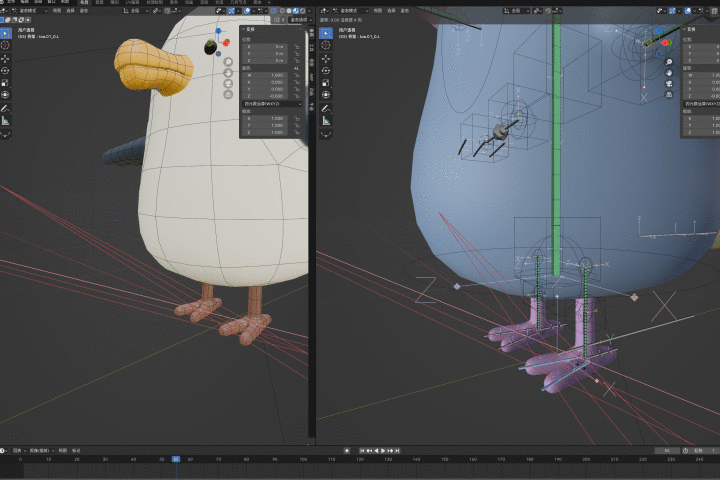Viewport: 720px width, 480px height.
Task: Open View menu in right viewport header
Action: pyautogui.click(x=377, y=11)
